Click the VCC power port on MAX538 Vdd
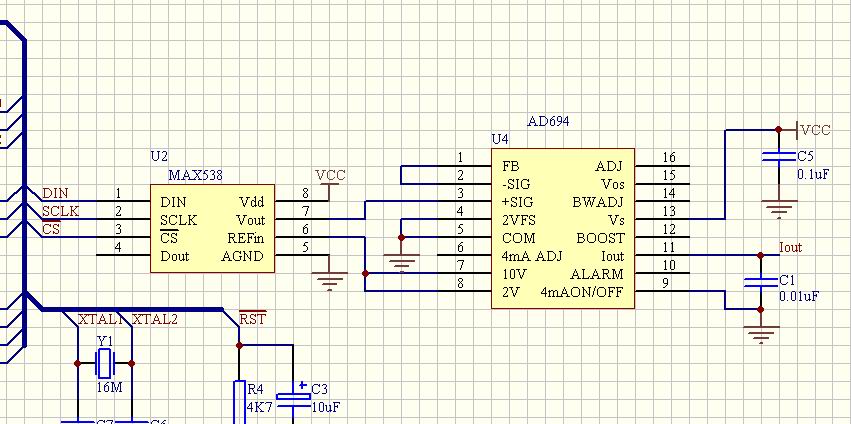This screenshot has height=424, width=851. (x=330, y=178)
